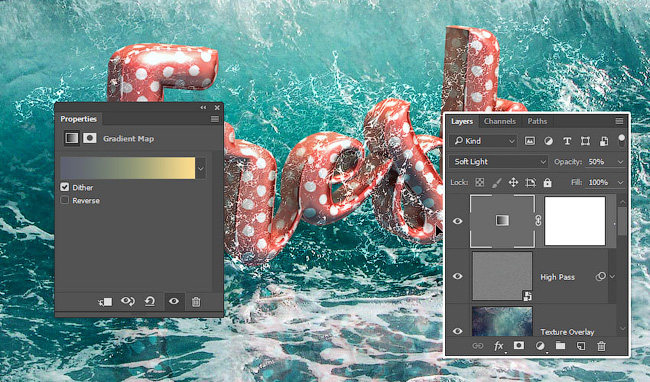Hide the Gradient Map layer

click(458, 221)
